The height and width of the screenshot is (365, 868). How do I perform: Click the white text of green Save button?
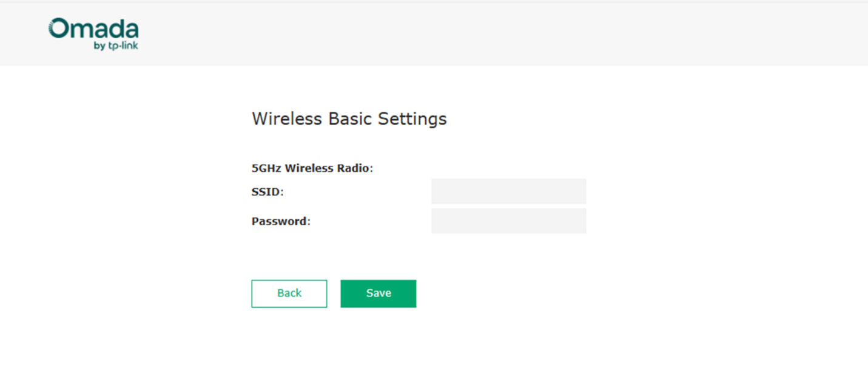point(378,293)
